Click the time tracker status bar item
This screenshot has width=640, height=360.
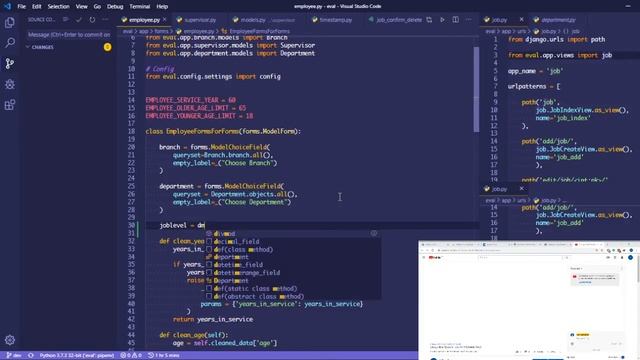[163, 356]
